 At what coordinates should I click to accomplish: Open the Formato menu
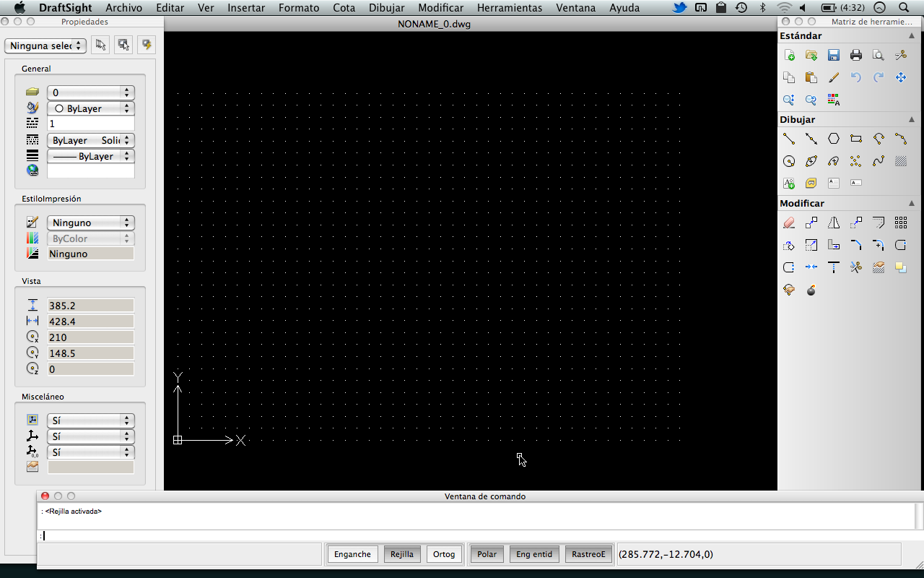299,8
